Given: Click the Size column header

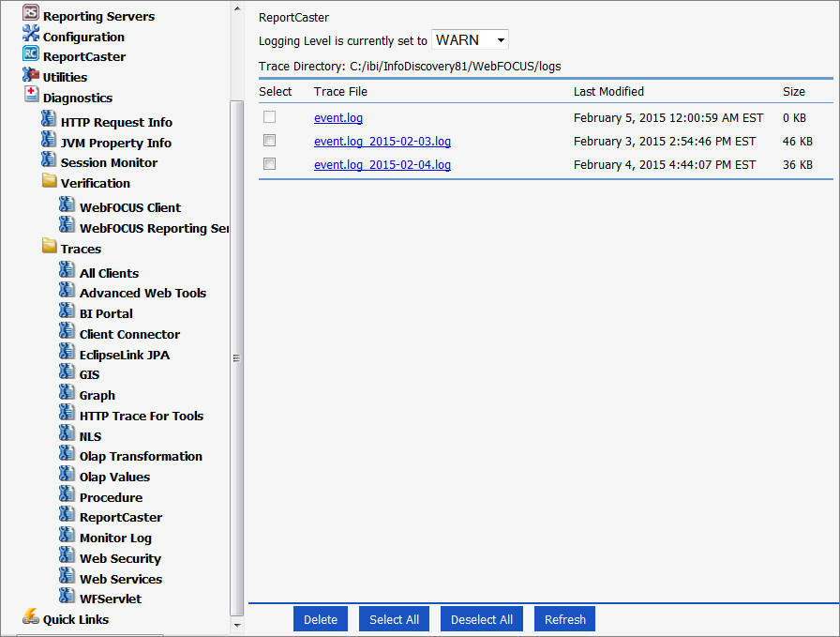Looking at the screenshot, I should point(793,92).
